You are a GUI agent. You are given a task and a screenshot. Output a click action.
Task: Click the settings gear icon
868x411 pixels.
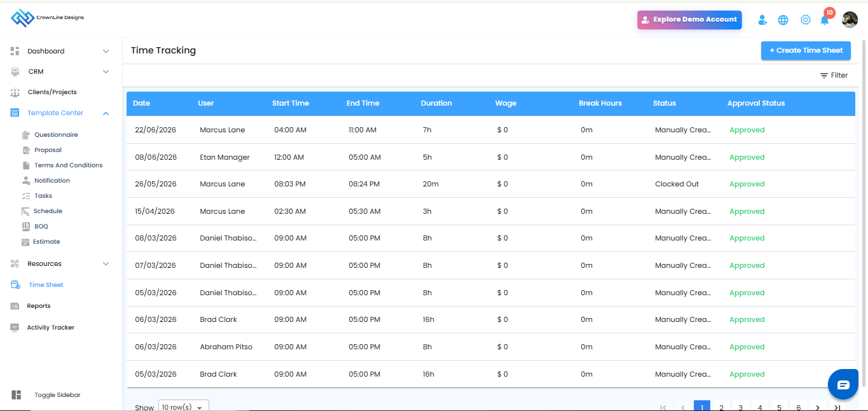(x=806, y=20)
